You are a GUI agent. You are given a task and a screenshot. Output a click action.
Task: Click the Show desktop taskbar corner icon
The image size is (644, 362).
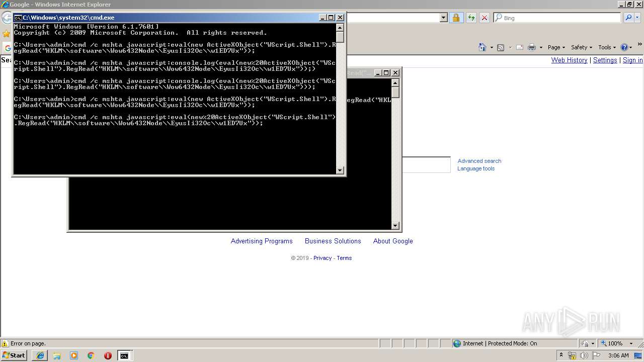coord(638,355)
